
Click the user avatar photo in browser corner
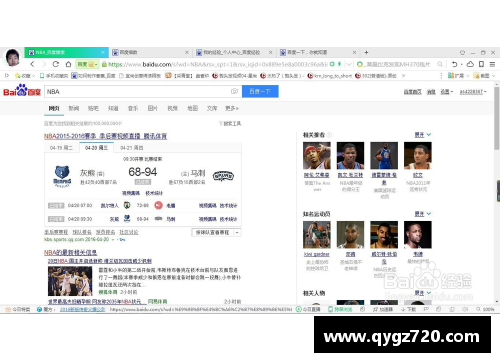click(13, 57)
